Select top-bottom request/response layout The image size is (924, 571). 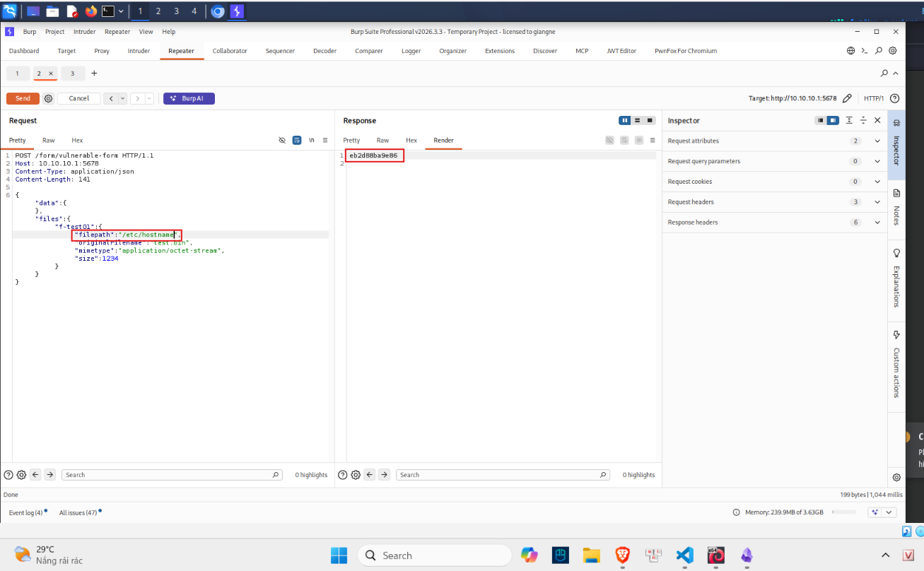click(637, 120)
